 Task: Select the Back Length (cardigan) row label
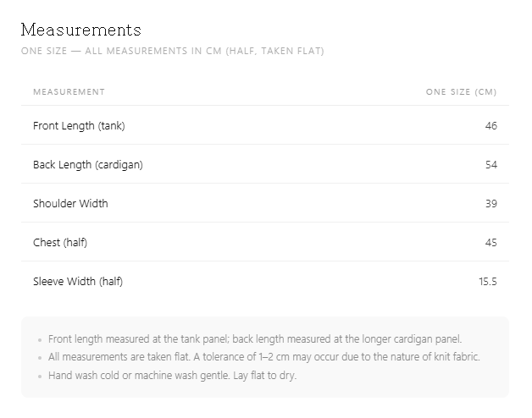(x=88, y=165)
